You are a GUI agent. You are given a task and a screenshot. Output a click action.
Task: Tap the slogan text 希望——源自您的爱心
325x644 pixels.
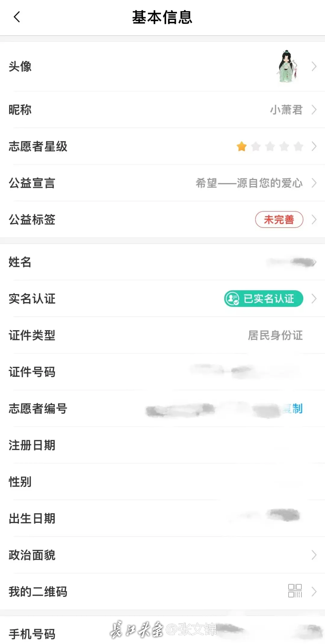coord(249,183)
